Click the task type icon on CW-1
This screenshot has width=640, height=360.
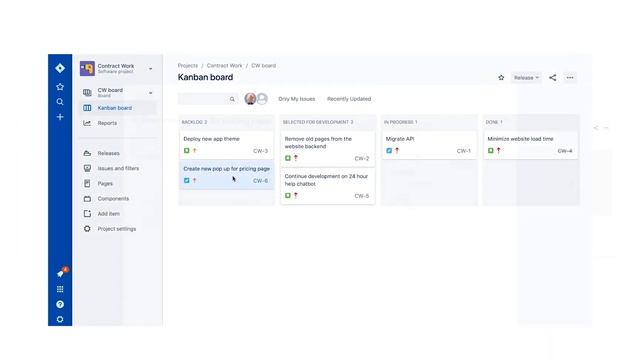pyautogui.click(x=389, y=151)
